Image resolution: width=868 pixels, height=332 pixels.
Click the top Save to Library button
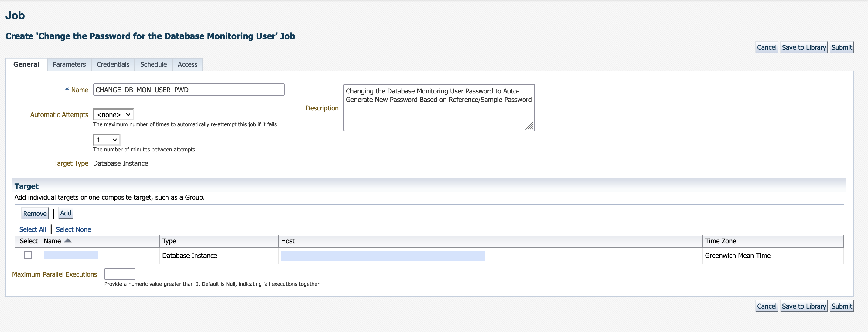[804, 47]
